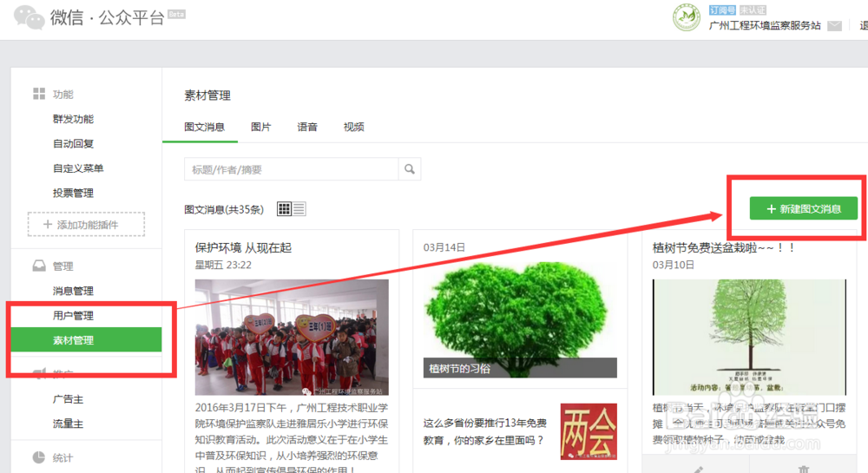Click the 管理 section tray icon
Viewport: 868px width, 473px height.
[x=39, y=266]
